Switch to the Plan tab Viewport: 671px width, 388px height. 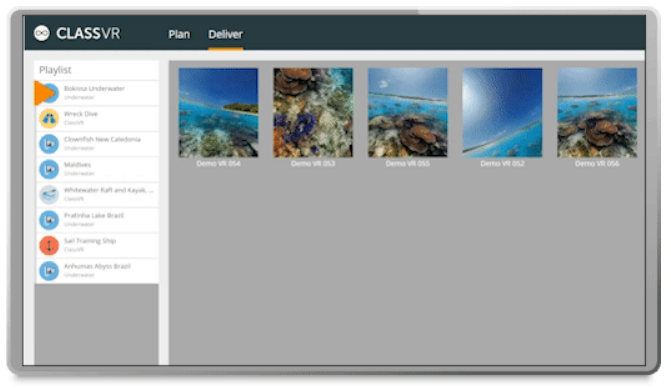click(179, 34)
